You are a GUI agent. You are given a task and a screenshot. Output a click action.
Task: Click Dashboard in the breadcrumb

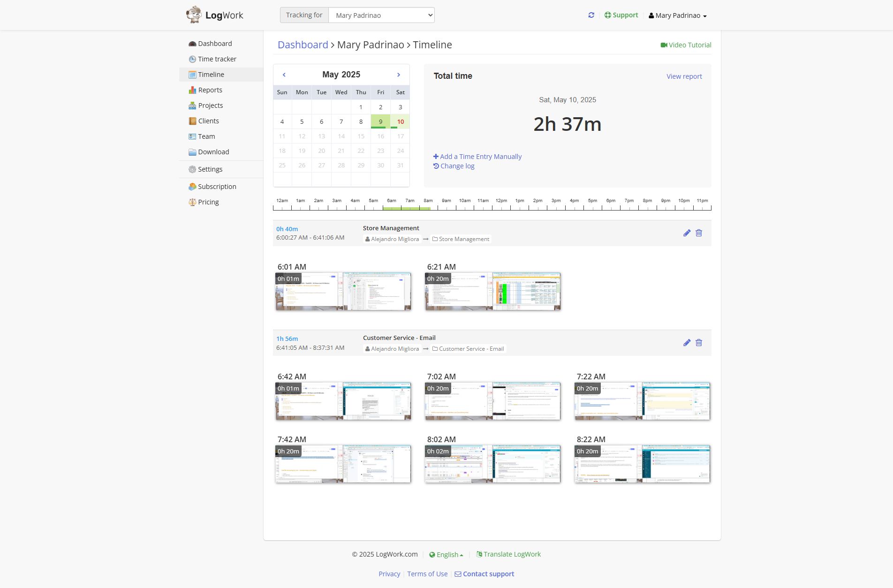coord(303,45)
